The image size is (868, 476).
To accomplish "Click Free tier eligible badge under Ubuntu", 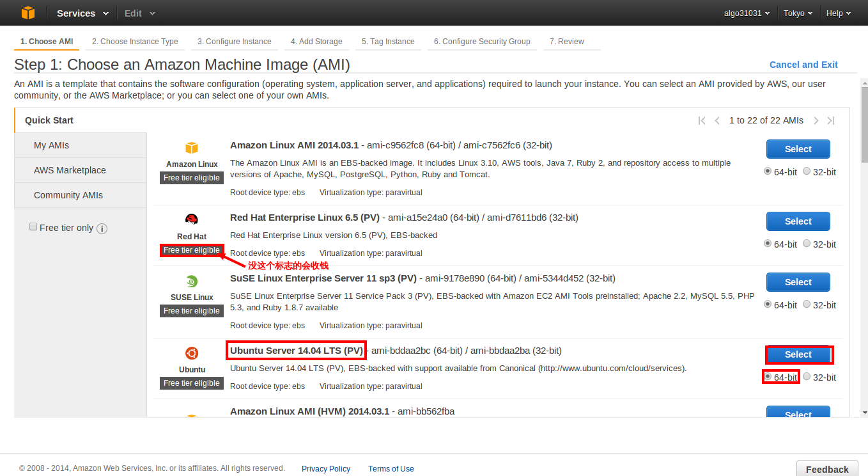I will coord(192,383).
